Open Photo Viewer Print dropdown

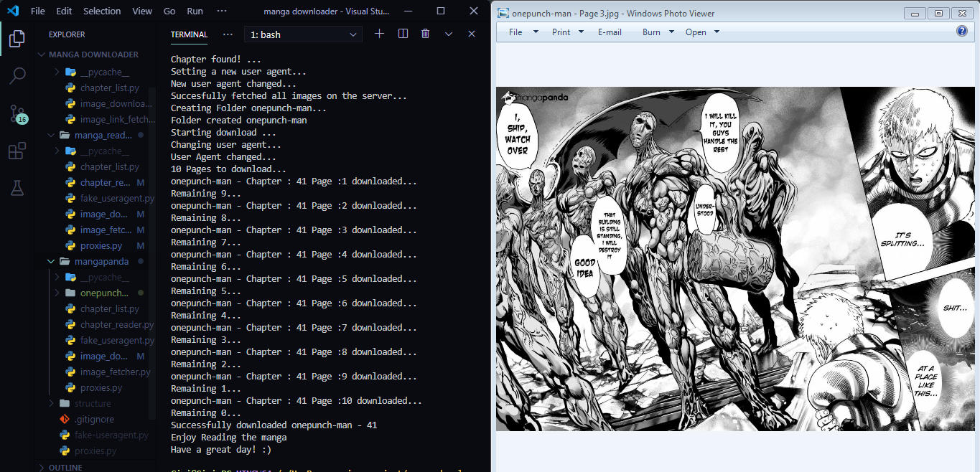[x=568, y=32]
